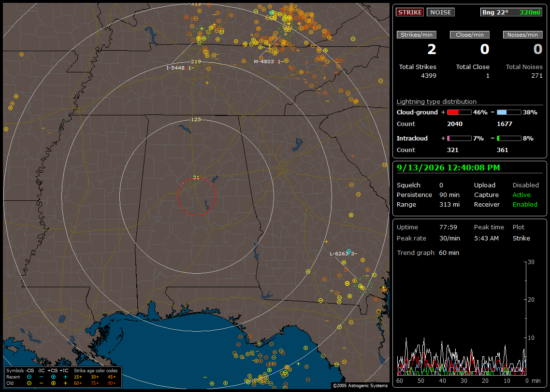Click the Bng 22° 320mi readout

point(511,12)
